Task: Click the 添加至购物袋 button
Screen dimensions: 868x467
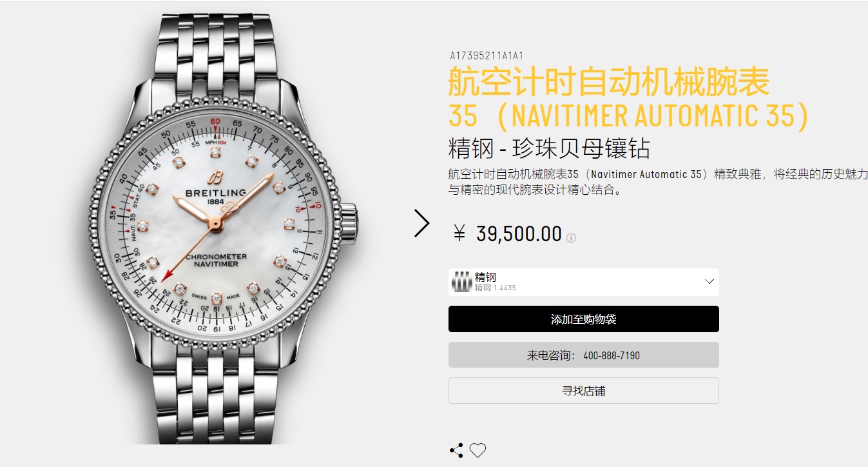Action: click(x=584, y=319)
